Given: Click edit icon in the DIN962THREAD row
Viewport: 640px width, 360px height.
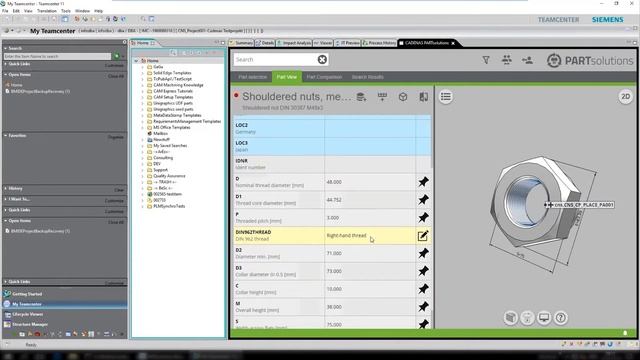Looking at the screenshot, I should (423, 236).
